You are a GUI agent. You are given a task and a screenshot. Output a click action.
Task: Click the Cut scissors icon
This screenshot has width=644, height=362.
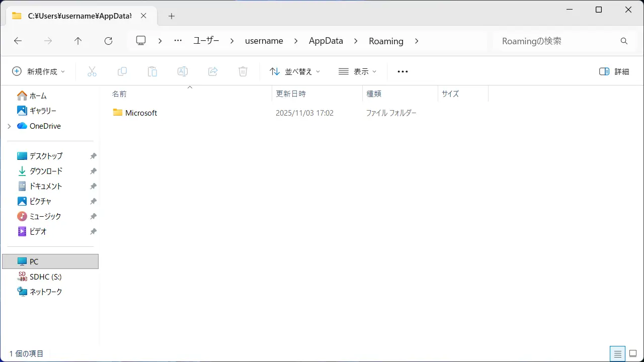(x=92, y=71)
